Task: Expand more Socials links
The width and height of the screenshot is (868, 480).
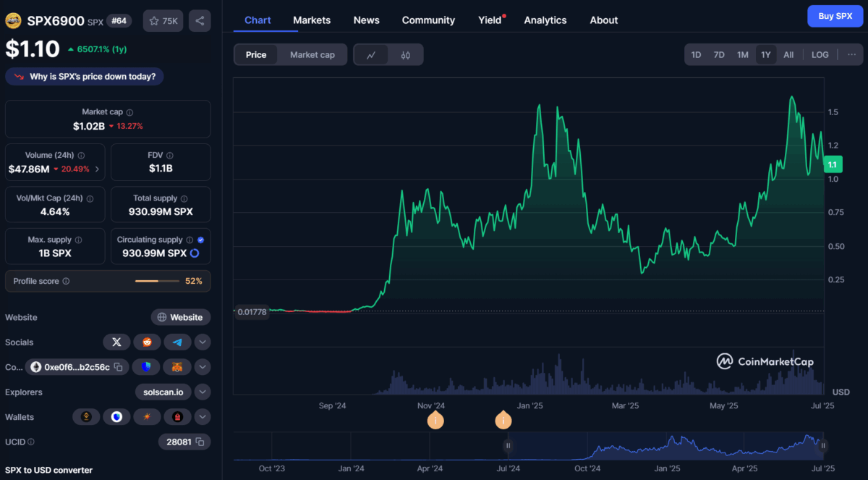Action: point(203,342)
